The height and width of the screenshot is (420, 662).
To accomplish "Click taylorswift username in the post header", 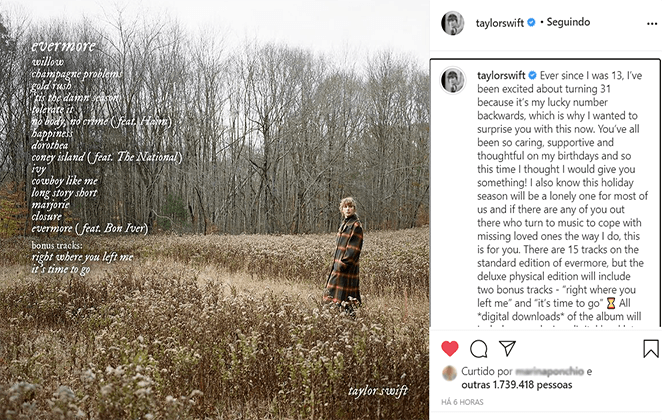I will [x=503, y=21].
